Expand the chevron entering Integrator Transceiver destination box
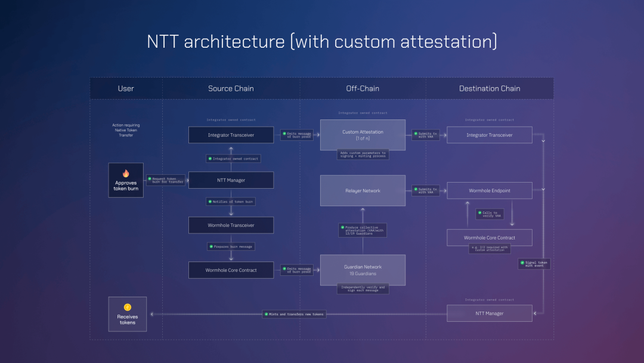The height and width of the screenshot is (363, 644). [445, 135]
